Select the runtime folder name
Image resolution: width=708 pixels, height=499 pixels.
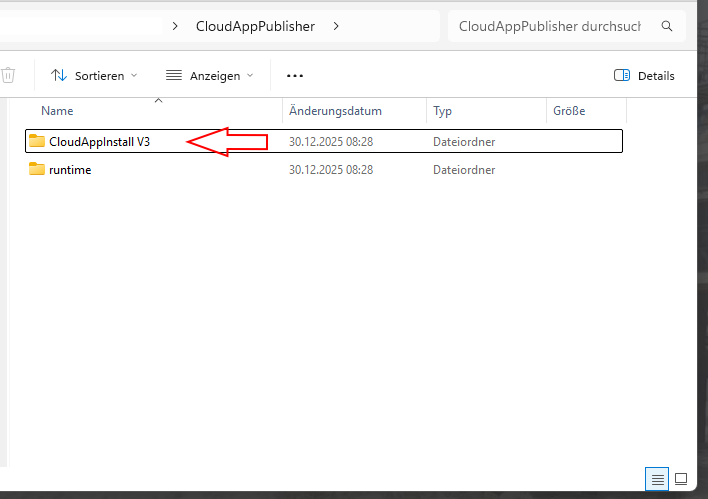[x=70, y=170]
